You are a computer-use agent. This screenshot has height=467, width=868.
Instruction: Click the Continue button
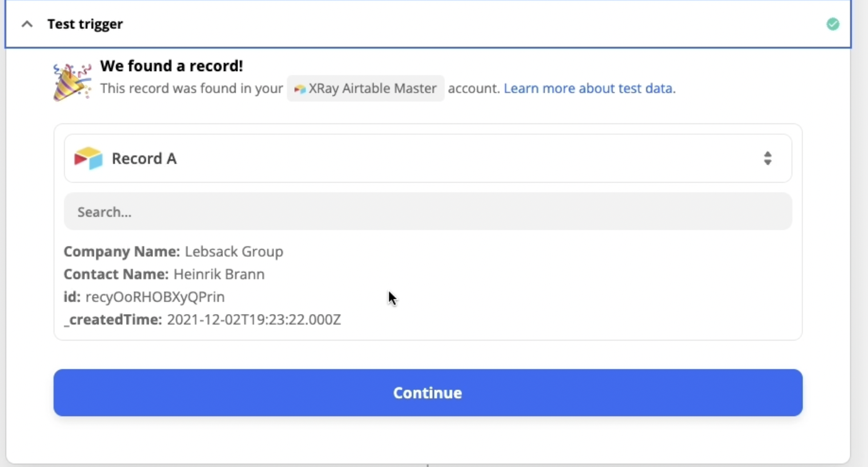(428, 393)
